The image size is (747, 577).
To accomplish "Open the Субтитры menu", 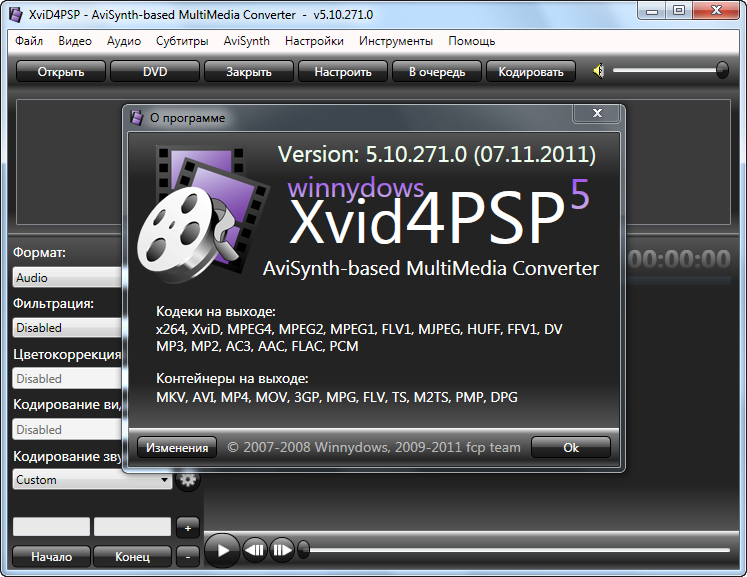I will [182, 41].
